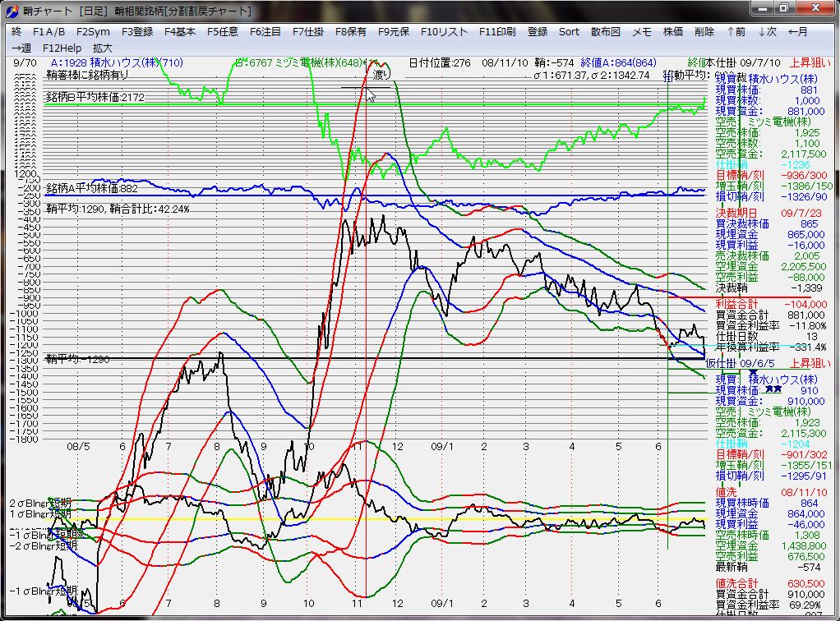The image size is (840, 621).
Task: Click the 年換算利益率 -331.4% row
Action: click(772, 347)
